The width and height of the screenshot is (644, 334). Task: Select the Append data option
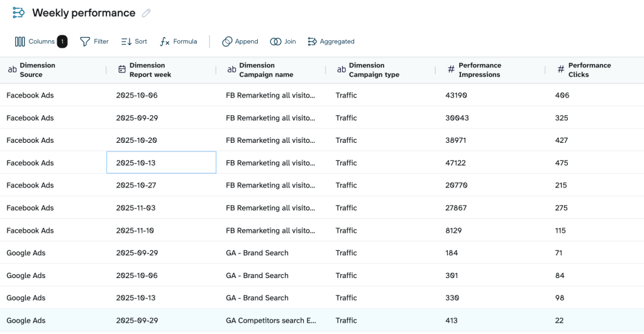click(x=240, y=42)
